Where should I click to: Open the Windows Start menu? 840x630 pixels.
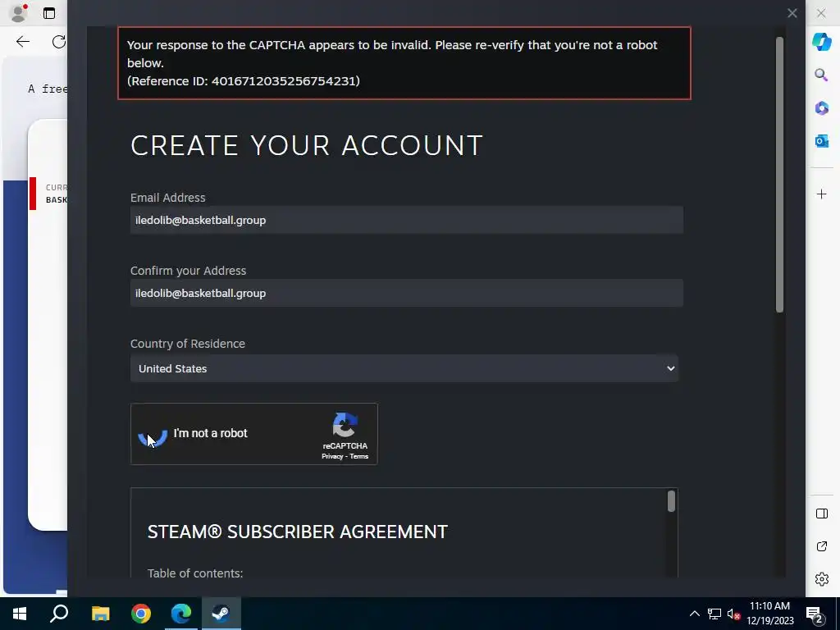[20, 614]
